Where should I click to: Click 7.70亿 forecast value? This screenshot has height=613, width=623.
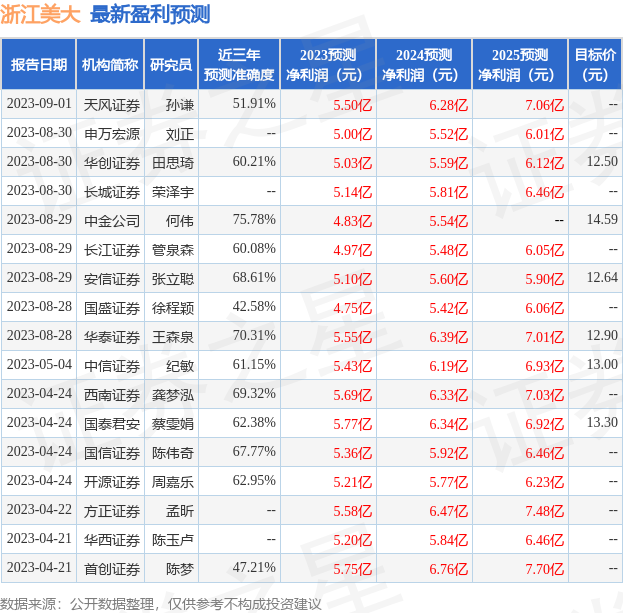point(544,569)
